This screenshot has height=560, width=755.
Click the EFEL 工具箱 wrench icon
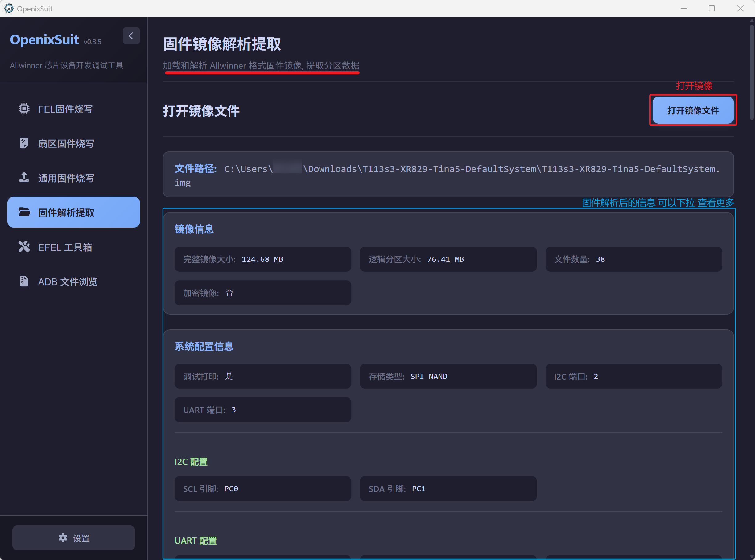(24, 247)
